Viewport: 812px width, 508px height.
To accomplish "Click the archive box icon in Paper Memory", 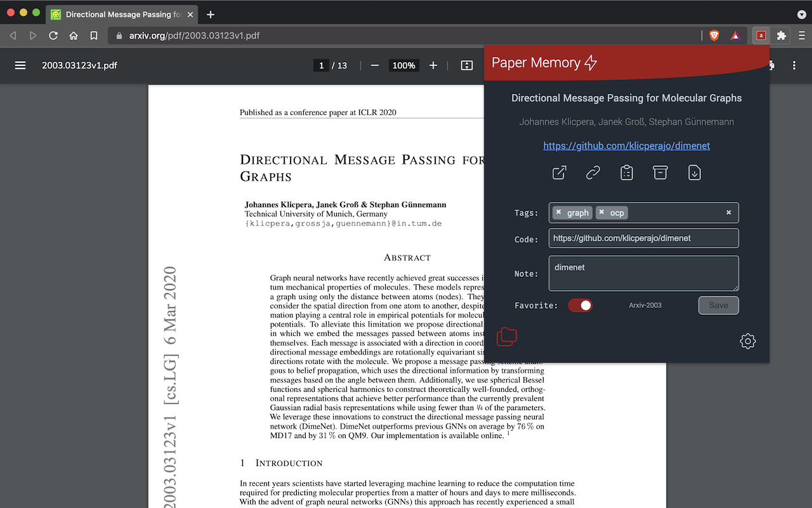I will 660,173.
